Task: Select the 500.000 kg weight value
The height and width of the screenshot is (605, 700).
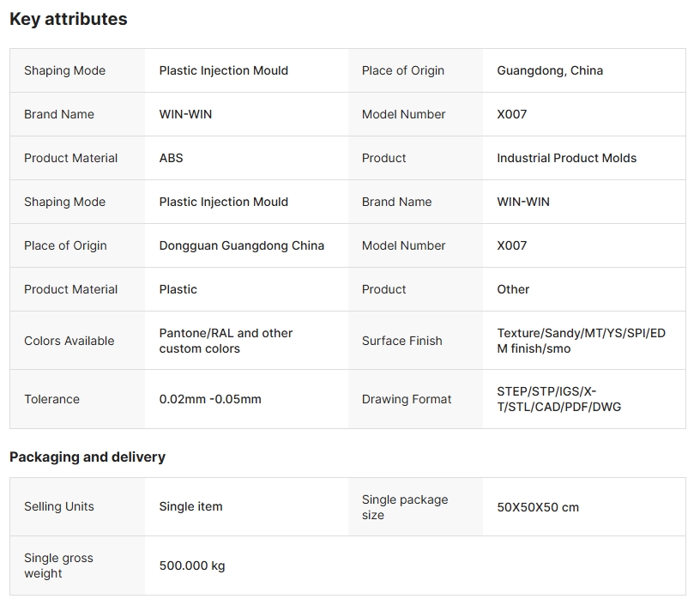Action: (x=192, y=566)
